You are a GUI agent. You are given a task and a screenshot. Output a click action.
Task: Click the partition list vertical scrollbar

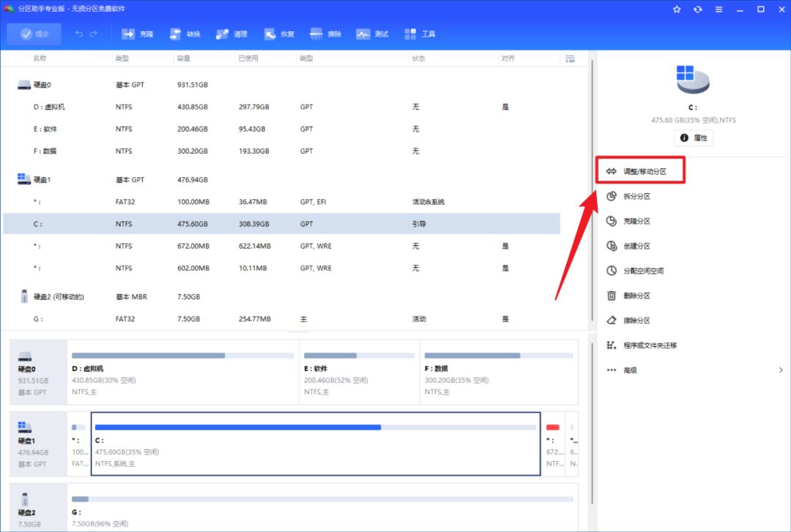click(x=592, y=190)
